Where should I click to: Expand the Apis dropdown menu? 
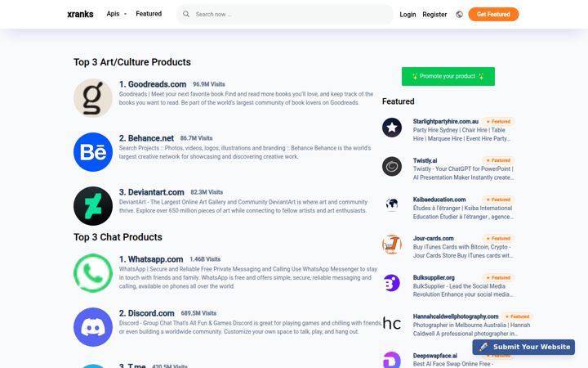(117, 14)
